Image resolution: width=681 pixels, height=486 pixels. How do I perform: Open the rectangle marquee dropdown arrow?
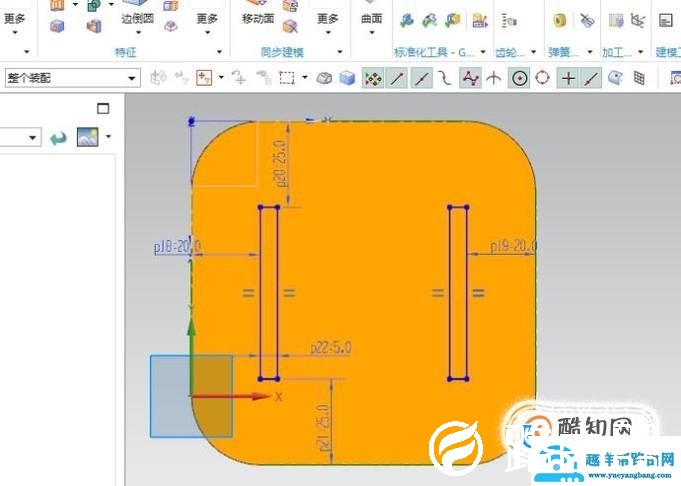[x=305, y=78]
